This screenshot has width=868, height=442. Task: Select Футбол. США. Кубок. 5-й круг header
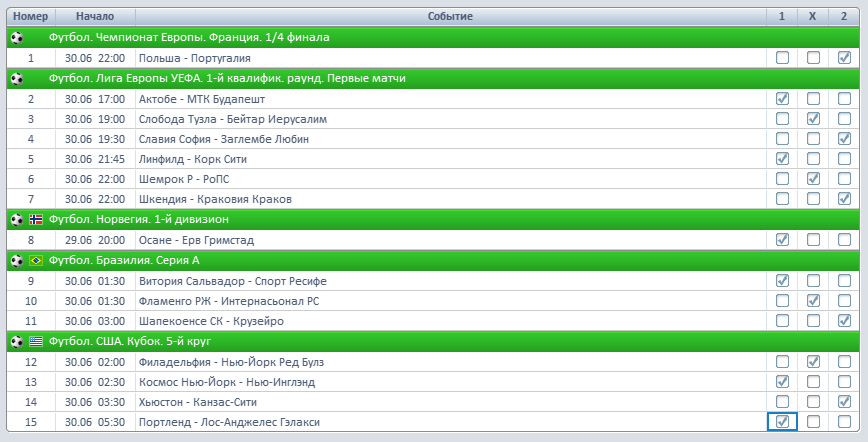(433, 341)
